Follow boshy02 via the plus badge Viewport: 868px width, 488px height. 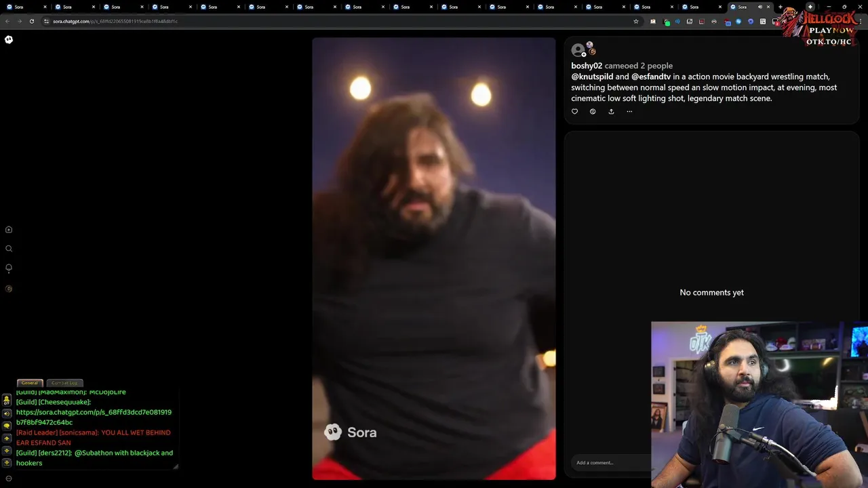click(x=584, y=55)
